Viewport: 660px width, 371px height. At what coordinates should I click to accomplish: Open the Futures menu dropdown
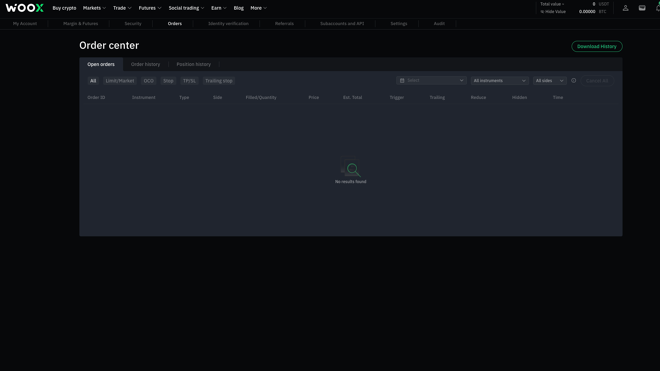(150, 8)
